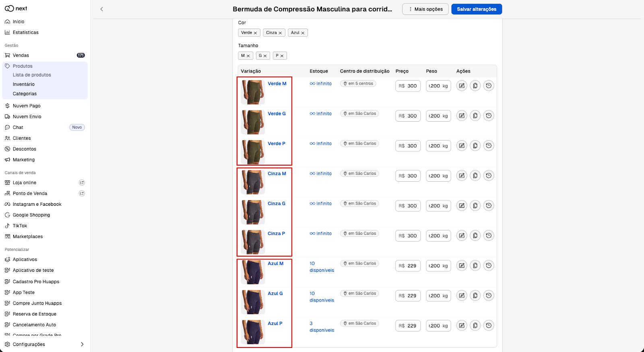This screenshot has width=644, height=352.
Task: Click 3 disponíveis stock for Azul P
Action: 322,327
